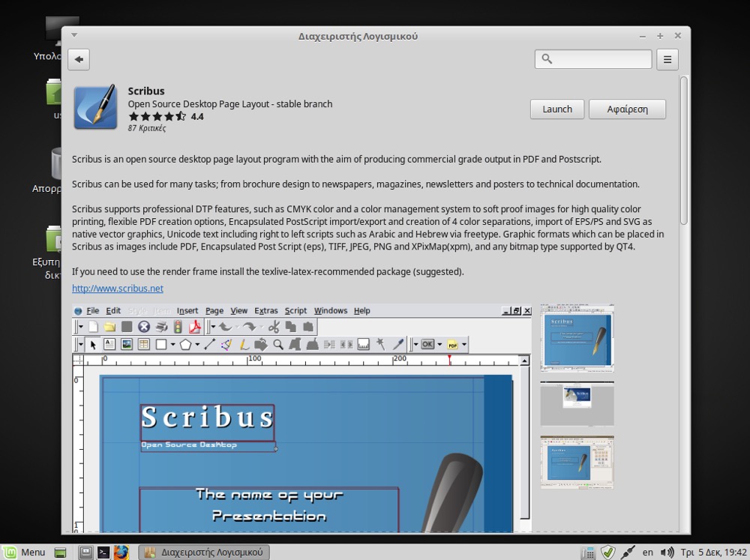The height and width of the screenshot is (560, 750).
Task: Click the "87 Κριτικές" reviews text
Action: point(147,128)
